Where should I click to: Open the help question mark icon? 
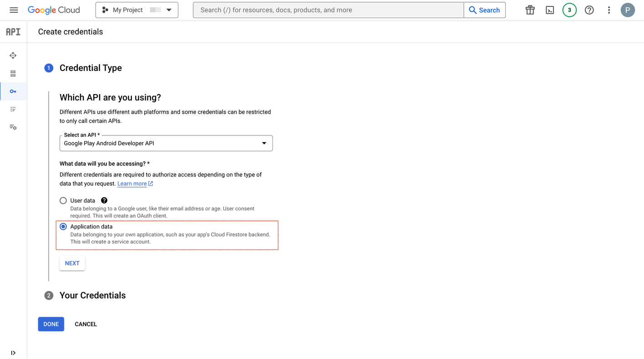coord(589,10)
